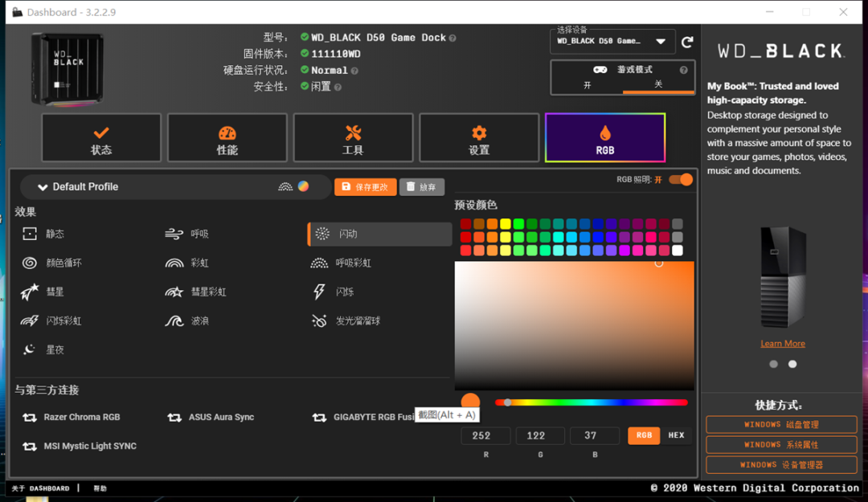Image resolution: width=868 pixels, height=502 pixels.
Task: Click the current orange color preview circle
Action: [x=470, y=402]
